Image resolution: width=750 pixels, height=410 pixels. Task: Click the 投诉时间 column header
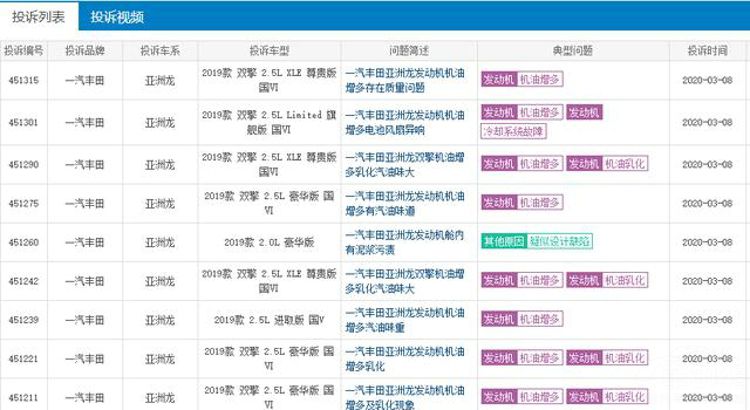(707, 50)
